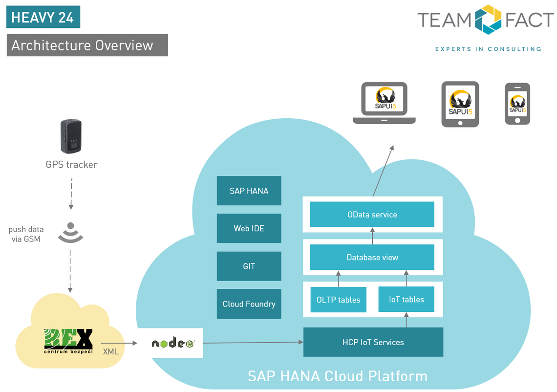Click the GSM wireless signal icon
557x392 pixels.
click(x=71, y=233)
